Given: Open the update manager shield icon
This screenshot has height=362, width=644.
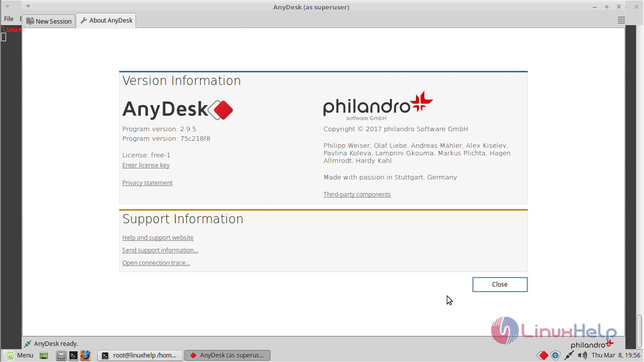Looking at the screenshot, I should point(555,355).
